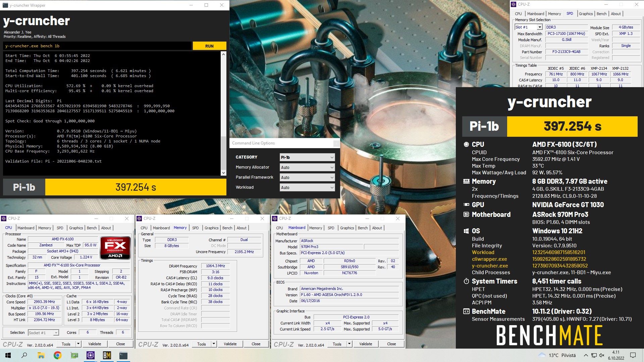Open Workload dropdown
Viewport: 644px width, 362px height.
coord(307,187)
